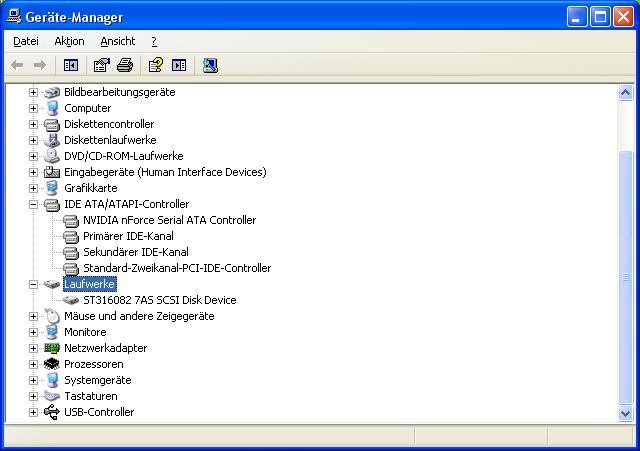
Task: Expand the Prozessoren node
Action: 33,364
